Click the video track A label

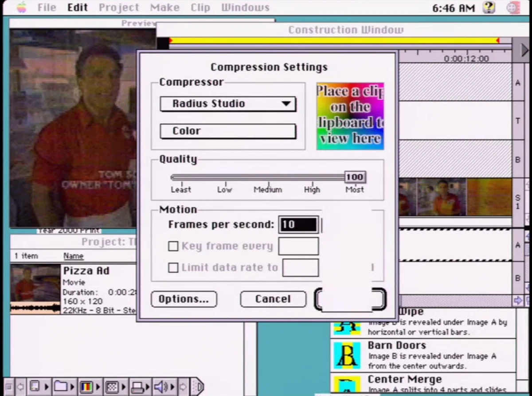518,82
